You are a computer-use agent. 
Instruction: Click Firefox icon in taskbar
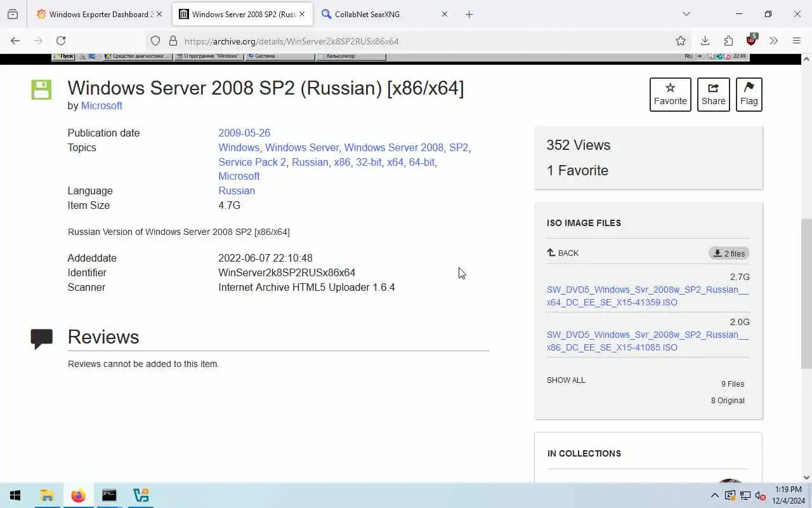(x=78, y=495)
